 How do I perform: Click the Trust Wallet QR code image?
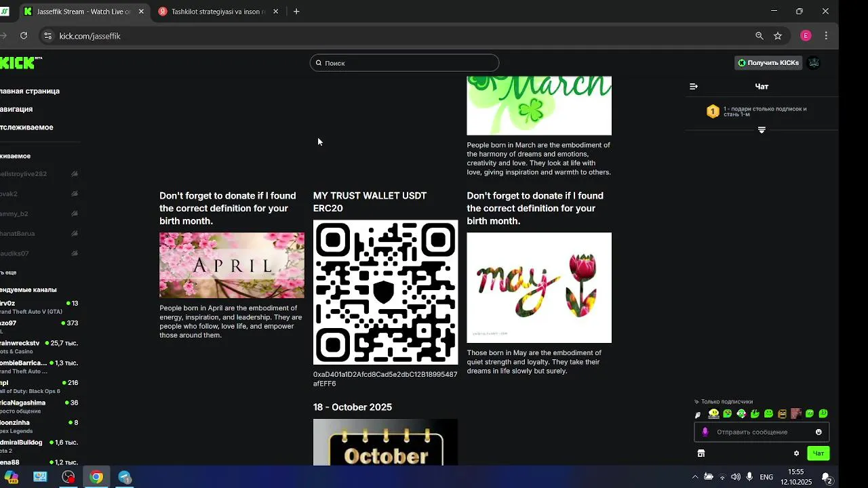tap(385, 292)
